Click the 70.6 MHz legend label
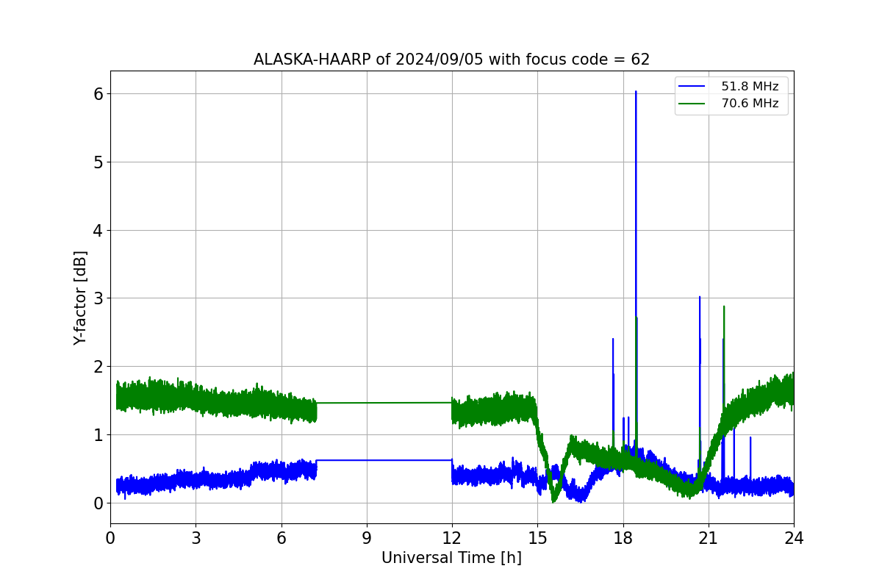This screenshot has height=588, width=882. (x=750, y=104)
